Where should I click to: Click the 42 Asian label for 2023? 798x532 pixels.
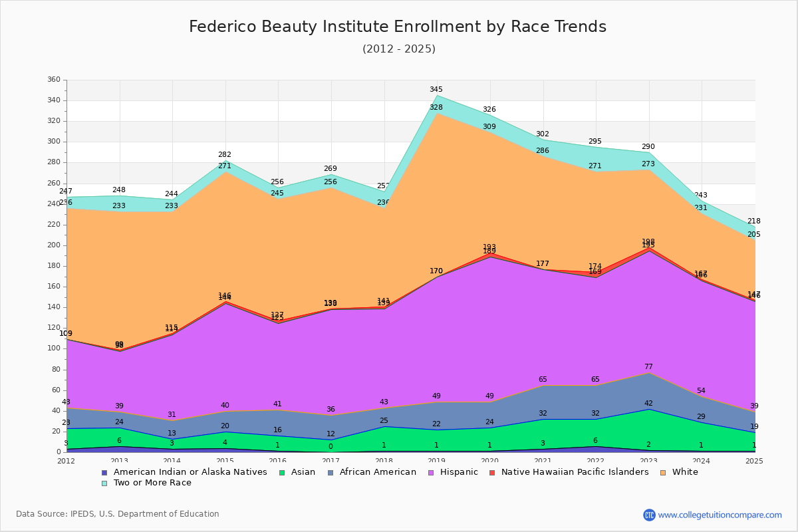coord(648,404)
